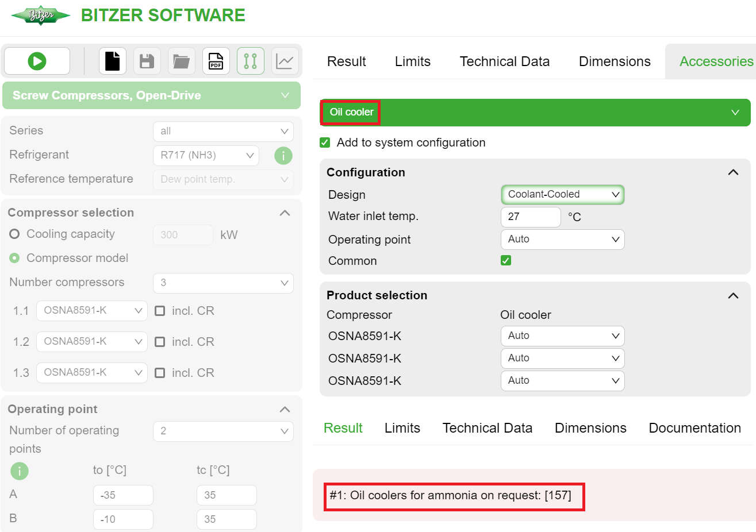756x532 pixels.
Task: Click the BITZER logo
Action: point(40,16)
